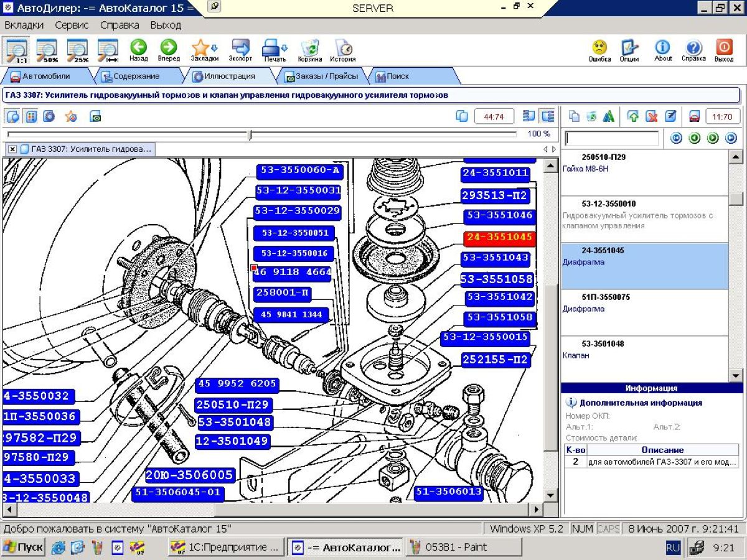Viewport: 747px width, 560px height.
Task: Open Справка help in the toolbar
Action: (x=693, y=50)
